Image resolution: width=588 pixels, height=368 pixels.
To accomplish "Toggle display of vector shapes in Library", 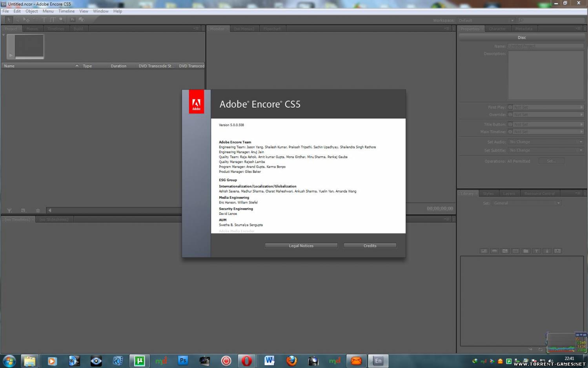I will 547,251.
